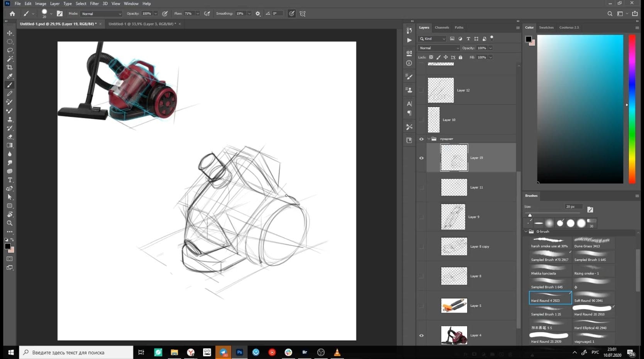Select Hard Round 20 brush preset
This screenshot has width=644, height=359.
(x=593, y=311)
